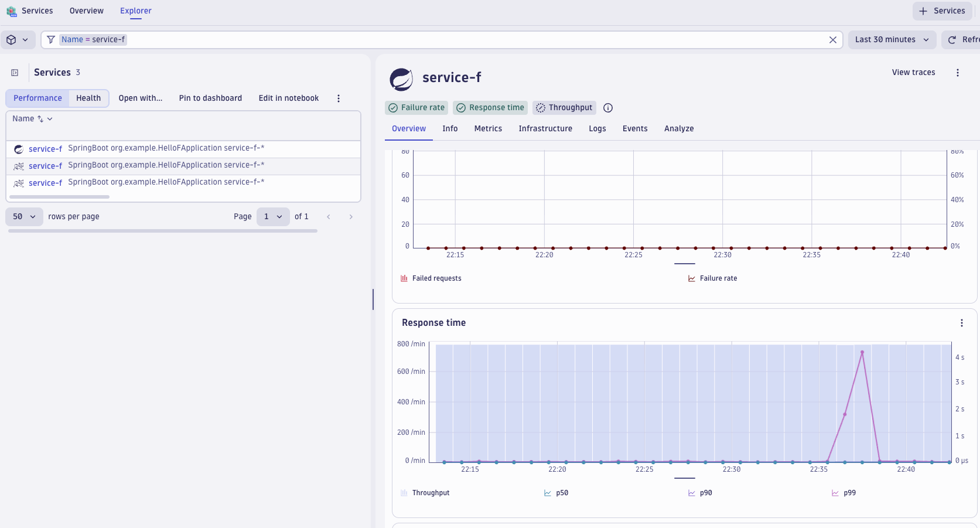Click the filter funnel icon
Image resolution: width=980 pixels, height=528 pixels.
pos(51,40)
